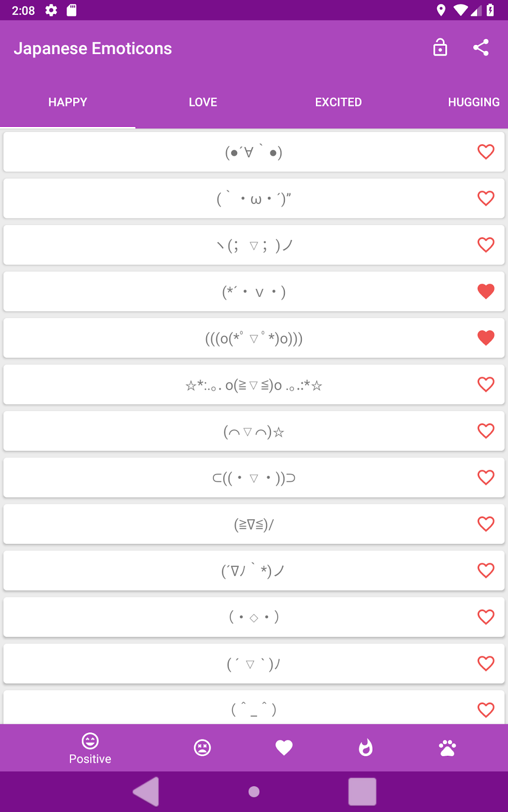Switch to the EXCITED tab

click(x=338, y=102)
